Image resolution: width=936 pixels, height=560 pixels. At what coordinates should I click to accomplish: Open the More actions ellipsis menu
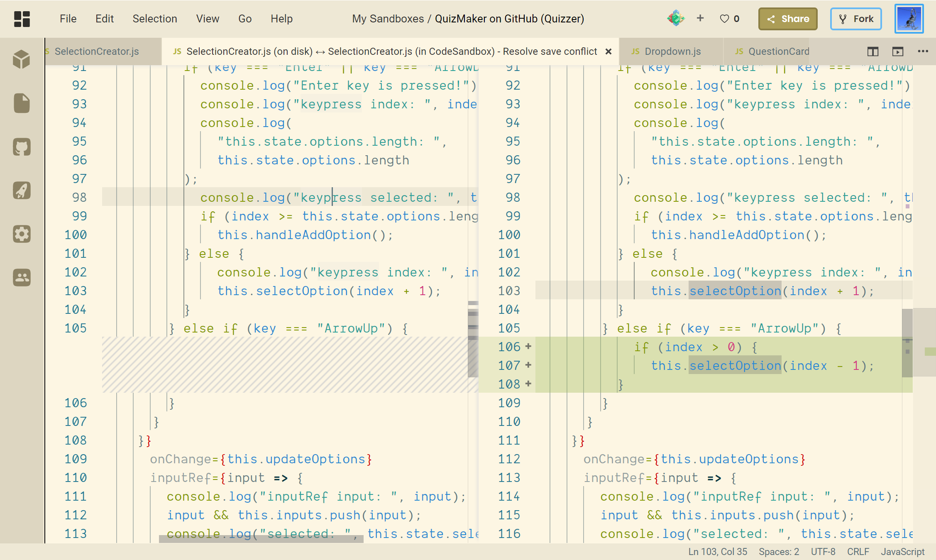(923, 51)
